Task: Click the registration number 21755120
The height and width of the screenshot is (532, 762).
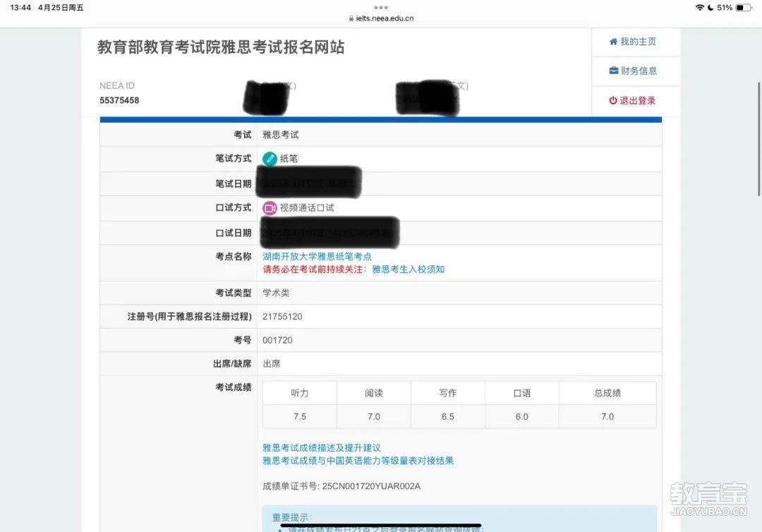Action: point(282,317)
